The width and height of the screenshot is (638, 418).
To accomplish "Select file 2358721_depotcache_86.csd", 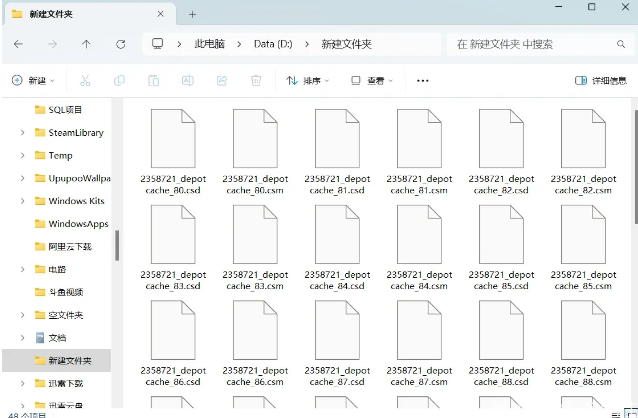I will point(173,344).
